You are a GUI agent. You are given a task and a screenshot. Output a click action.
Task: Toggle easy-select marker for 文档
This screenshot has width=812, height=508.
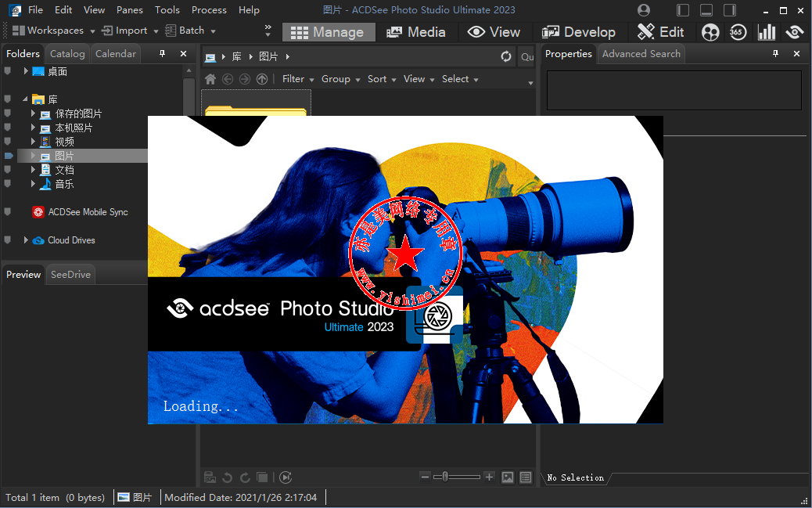tap(7, 169)
